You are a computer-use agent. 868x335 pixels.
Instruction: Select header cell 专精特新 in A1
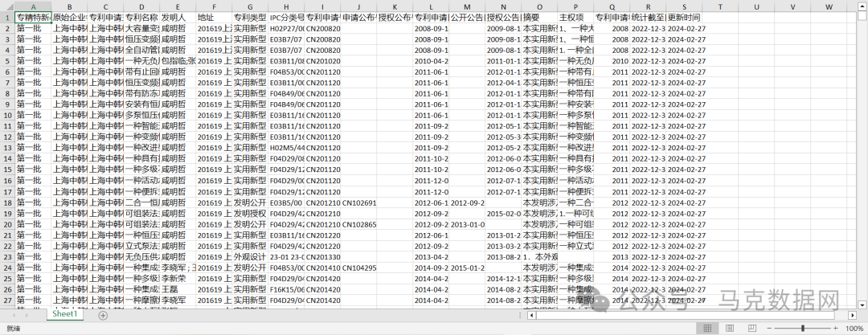[33, 17]
